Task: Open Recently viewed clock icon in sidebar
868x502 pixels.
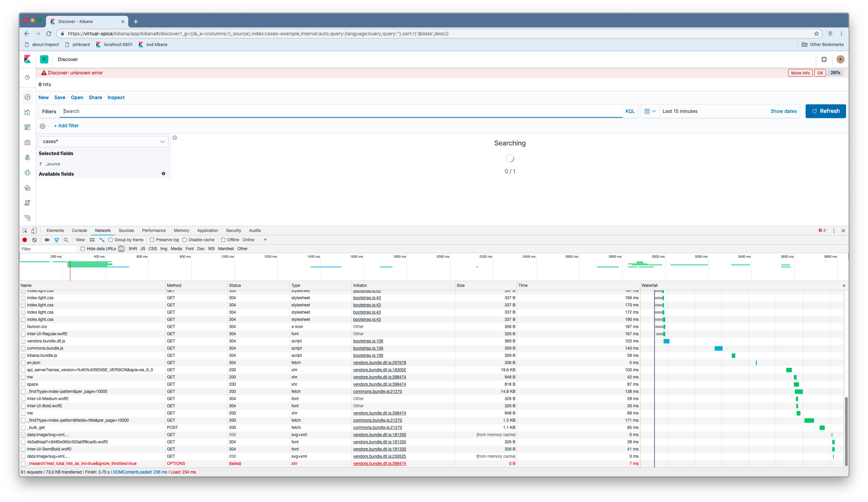Action: [27, 78]
